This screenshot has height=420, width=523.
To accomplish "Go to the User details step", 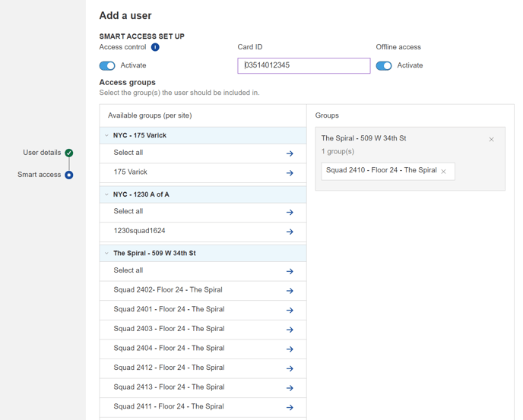I will click(68, 153).
